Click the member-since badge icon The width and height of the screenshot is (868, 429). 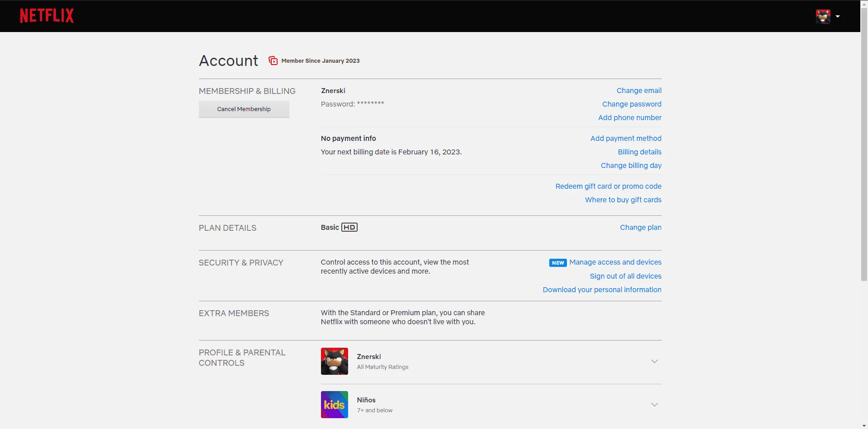(x=273, y=61)
